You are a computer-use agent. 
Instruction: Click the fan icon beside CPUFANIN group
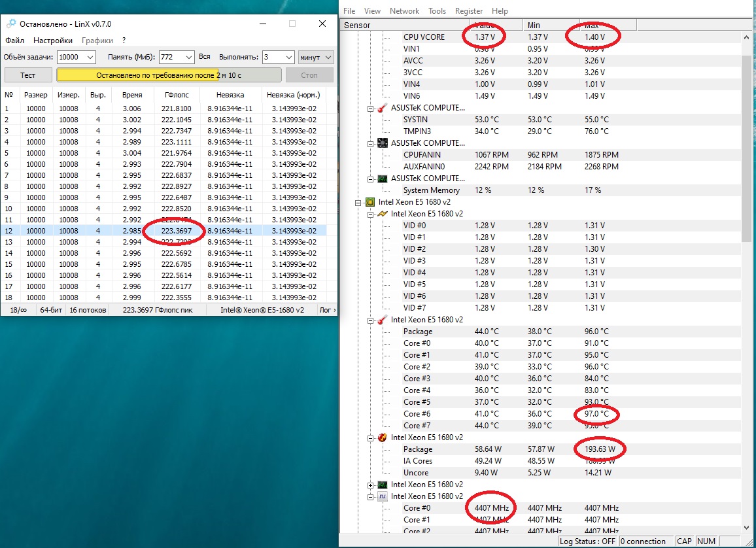383,143
